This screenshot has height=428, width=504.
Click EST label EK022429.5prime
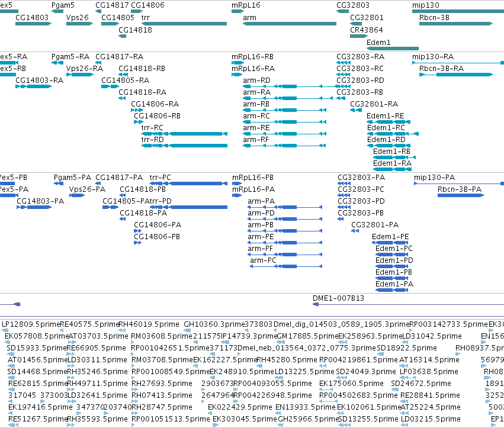[x=240, y=407]
